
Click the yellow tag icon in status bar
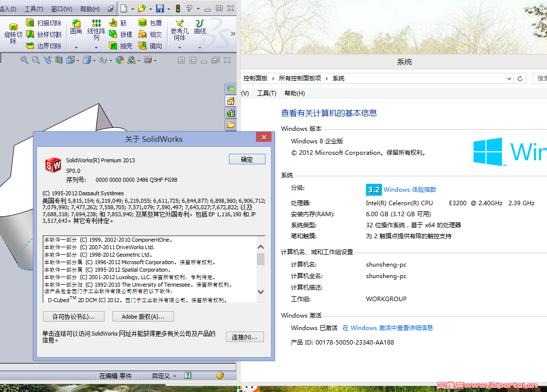point(220,376)
